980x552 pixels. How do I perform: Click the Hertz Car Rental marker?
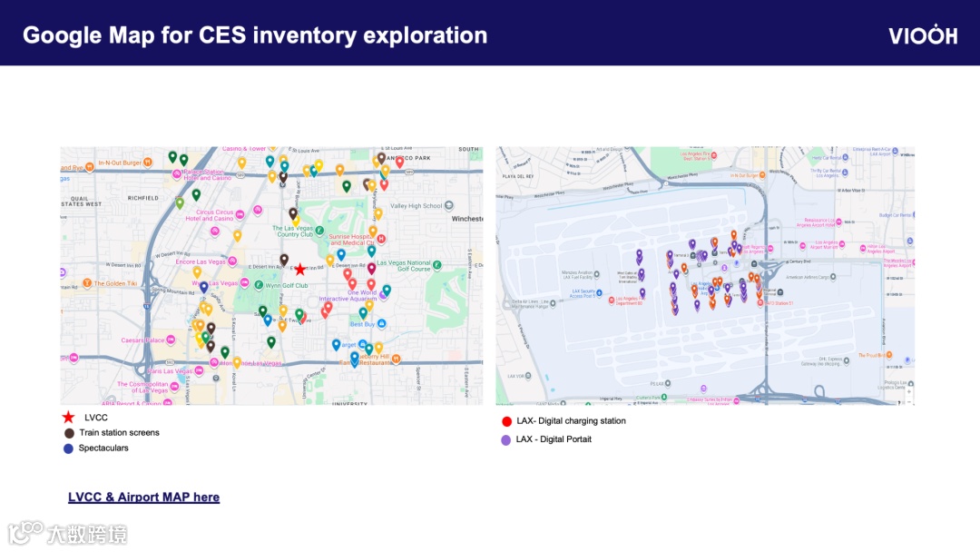845,158
